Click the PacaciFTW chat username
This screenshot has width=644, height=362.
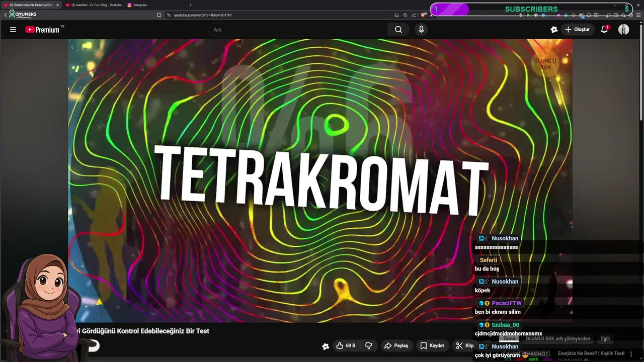coord(507,303)
